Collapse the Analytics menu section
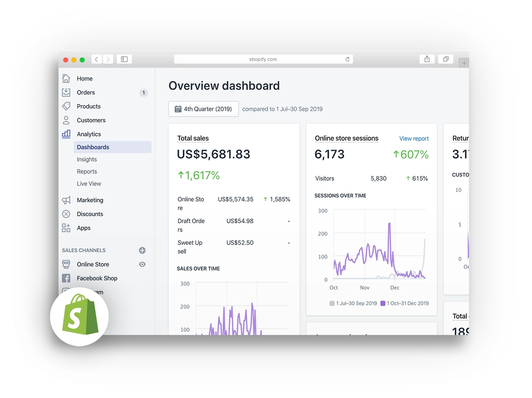This screenshot has height=398, width=532. pos(89,134)
